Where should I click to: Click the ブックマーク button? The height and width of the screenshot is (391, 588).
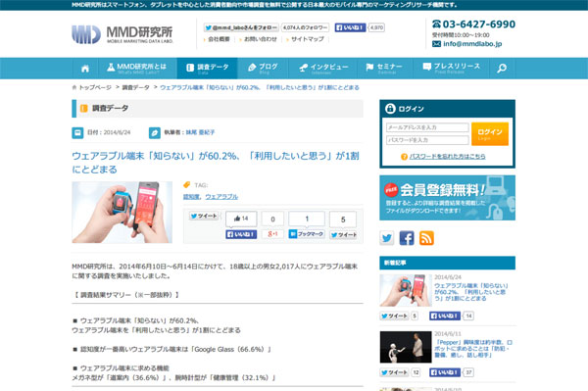point(307,234)
